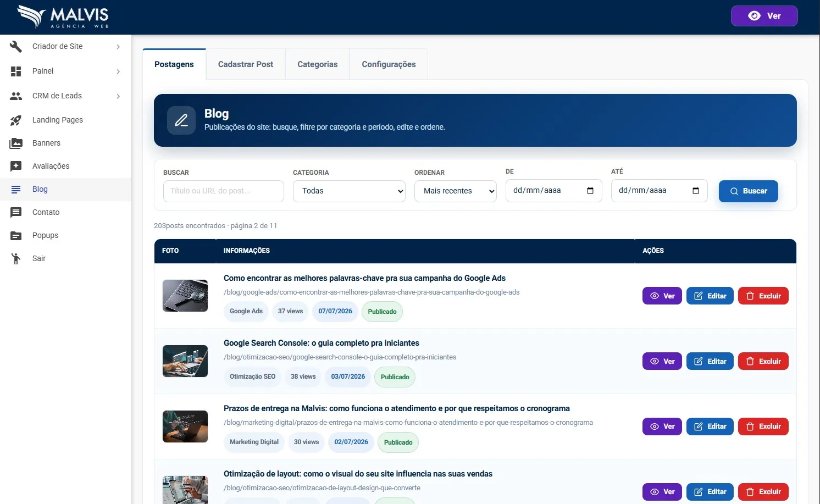Screen dimensions: 820x504
Task: Open the Categorias tab
Action: (x=318, y=64)
